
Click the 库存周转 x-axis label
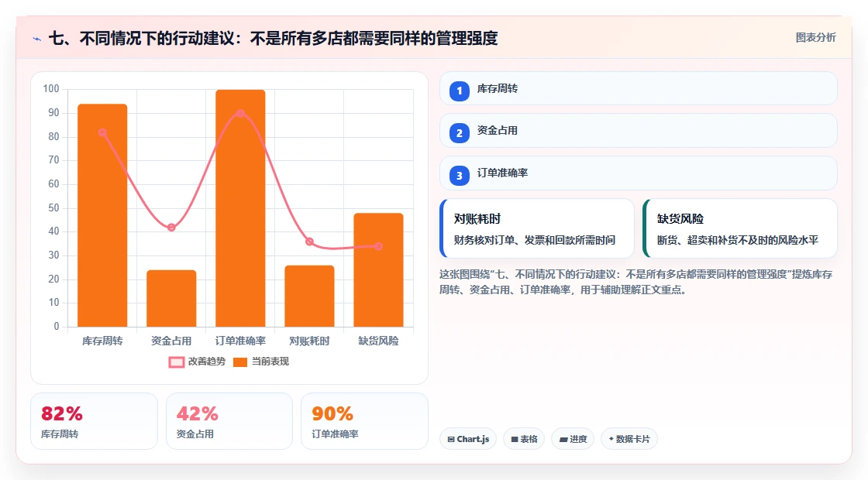(102, 341)
